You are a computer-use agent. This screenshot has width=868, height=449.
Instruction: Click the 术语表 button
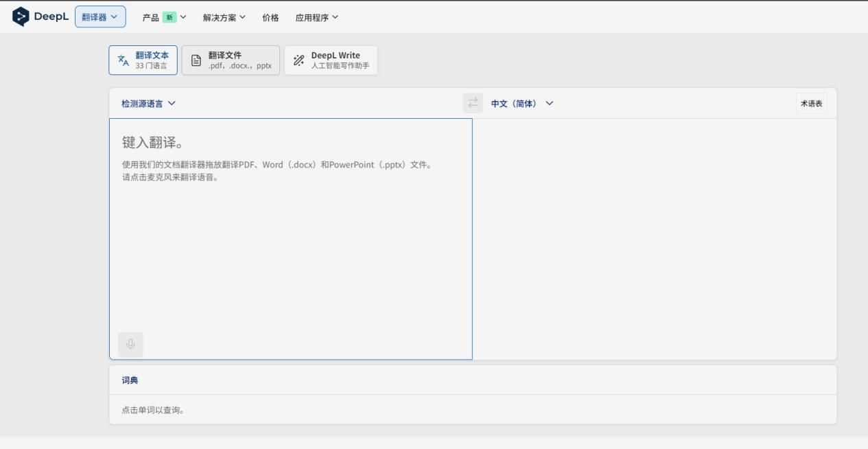point(811,103)
